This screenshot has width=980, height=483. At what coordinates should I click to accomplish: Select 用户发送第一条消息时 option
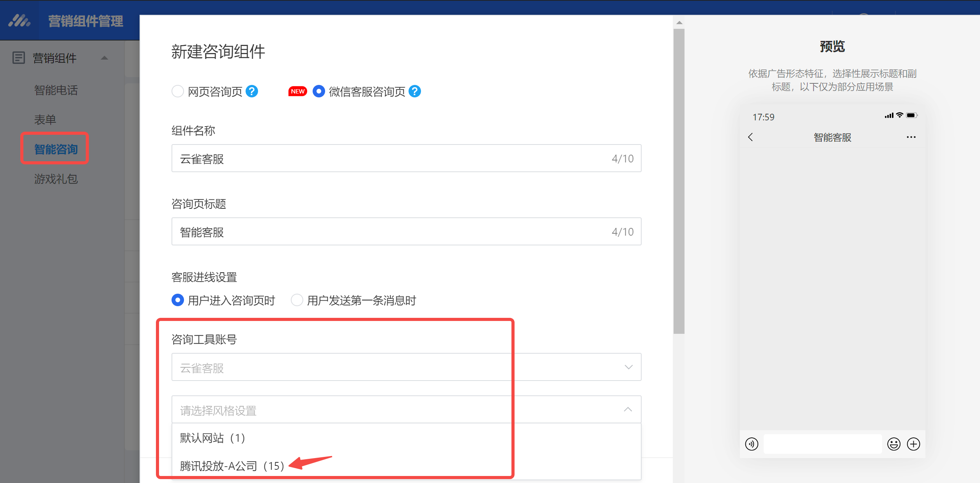[297, 300]
